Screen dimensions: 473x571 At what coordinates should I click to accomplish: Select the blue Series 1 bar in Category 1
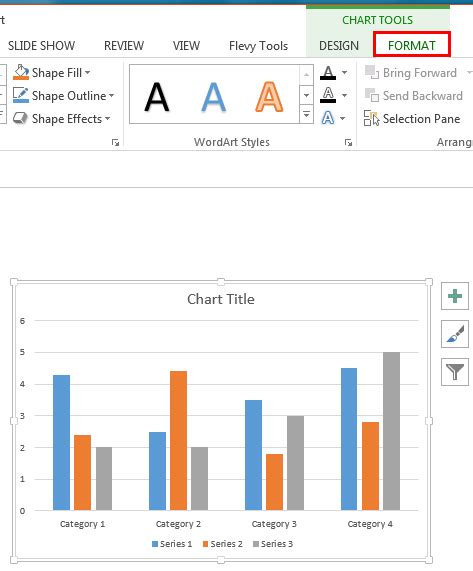point(61,442)
